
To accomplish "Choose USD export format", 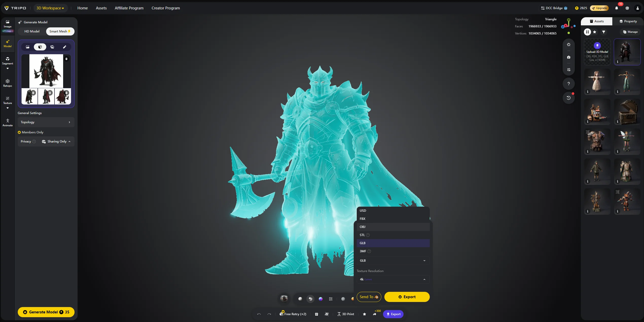I will point(393,211).
